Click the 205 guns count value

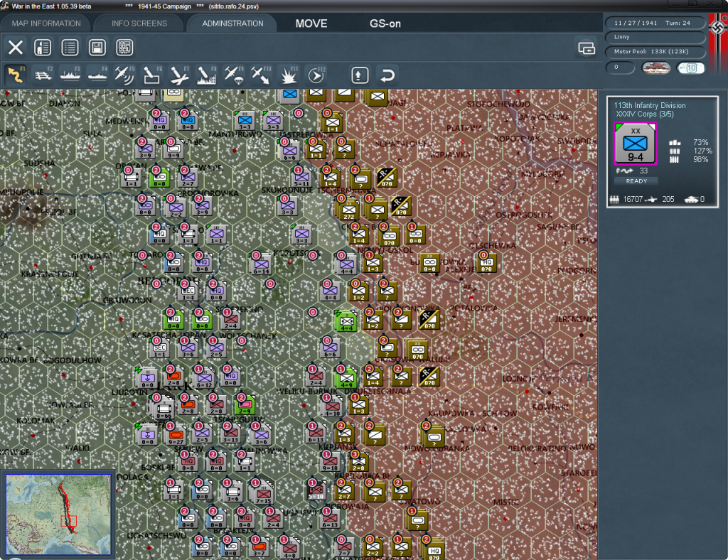click(x=668, y=199)
